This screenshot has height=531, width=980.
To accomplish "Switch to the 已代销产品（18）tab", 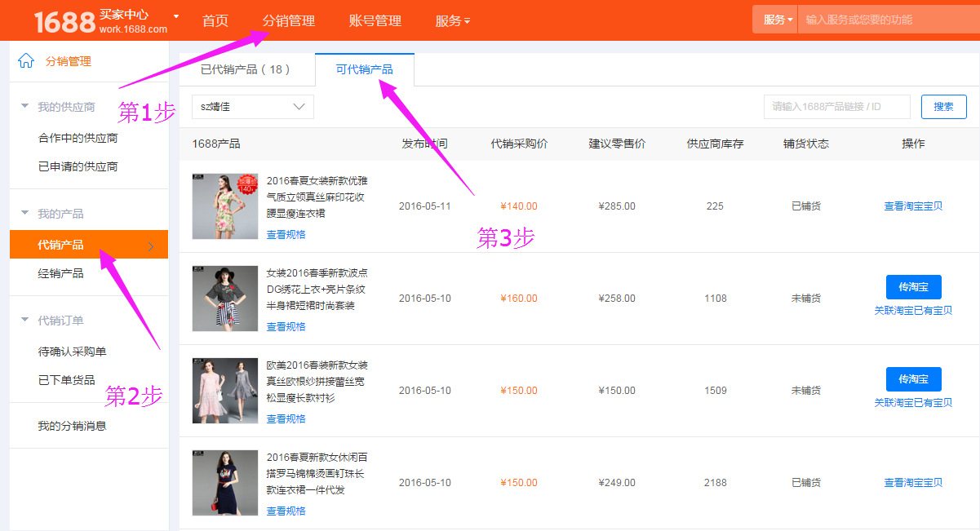I will pyautogui.click(x=246, y=69).
